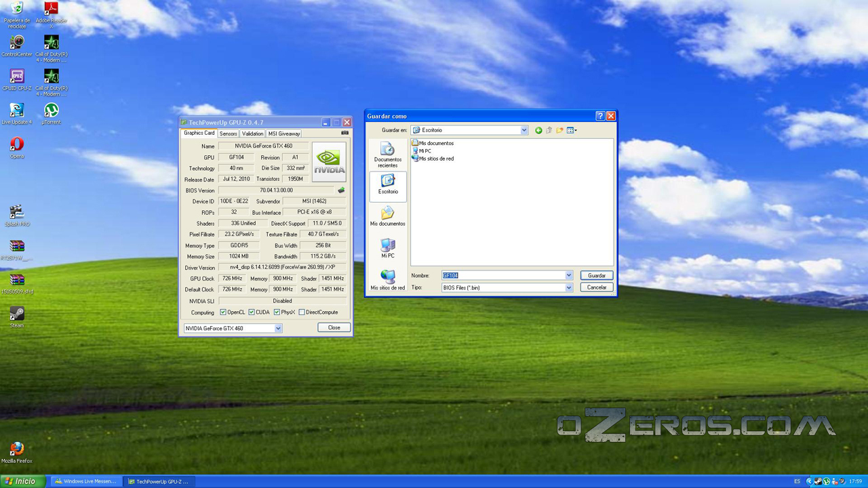This screenshot has height=488, width=868.
Task: Select the 15050509.sfrd archive icon
Action: click(17, 283)
